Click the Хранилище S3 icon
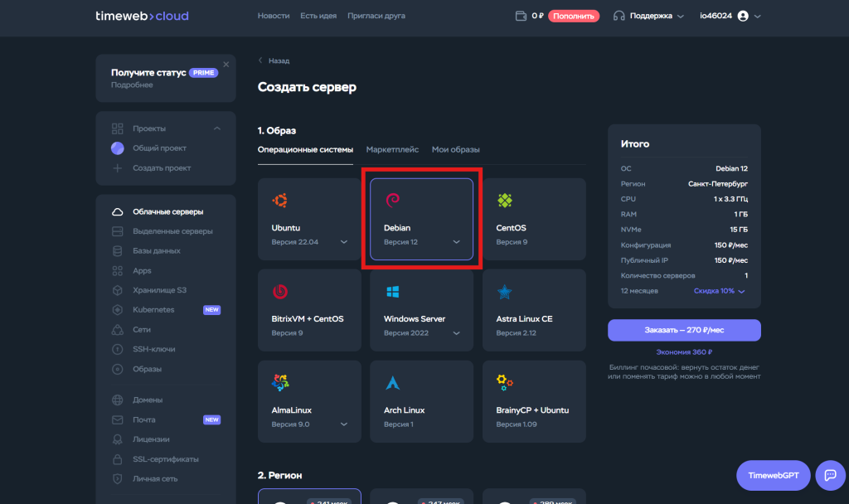The width and height of the screenshot is (849, 504). coord(118,290)
